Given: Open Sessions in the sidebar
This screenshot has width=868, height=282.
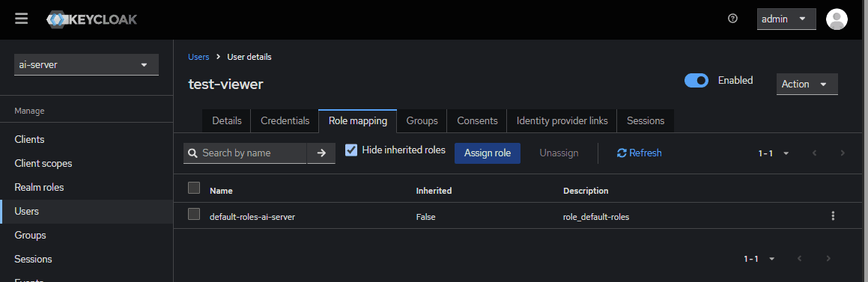Looking at the screenshot, I should pyautogui.click(x=86, y=259).
